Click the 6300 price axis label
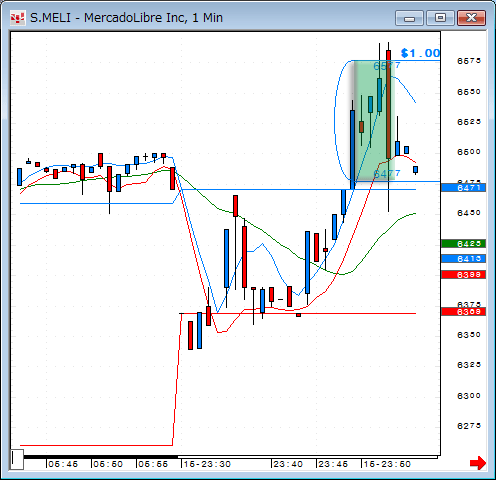The width and height of the screenshot is (496, 480). point(469,396)
